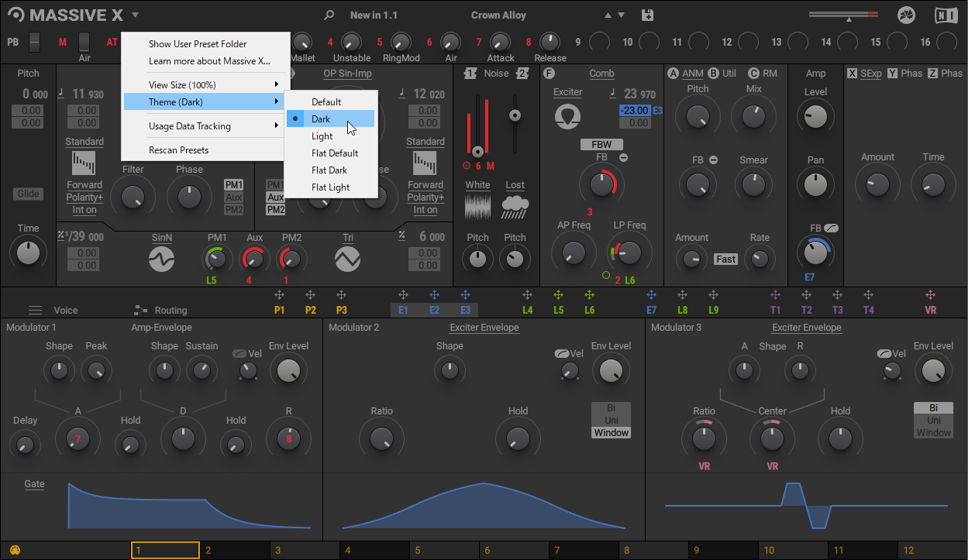Click the preset search magnifier icon
The width and height of the screenshot is (968, 560).
(x=329, y=15)
